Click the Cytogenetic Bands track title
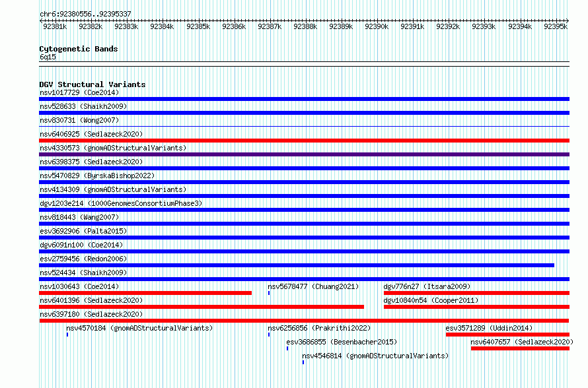The image size is (588, 388). [x=79, y=49]
